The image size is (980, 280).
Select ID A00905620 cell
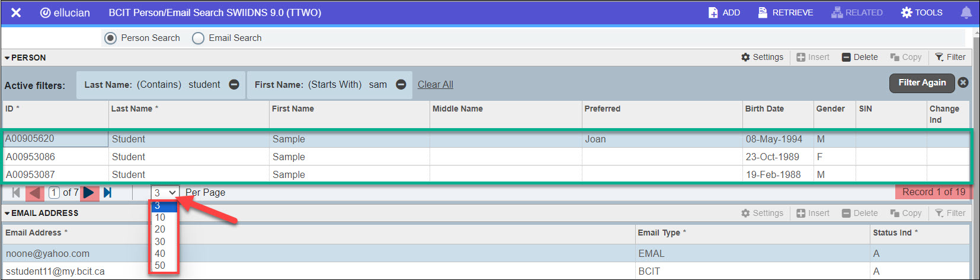pyautogui.click(x=55, y=139)
